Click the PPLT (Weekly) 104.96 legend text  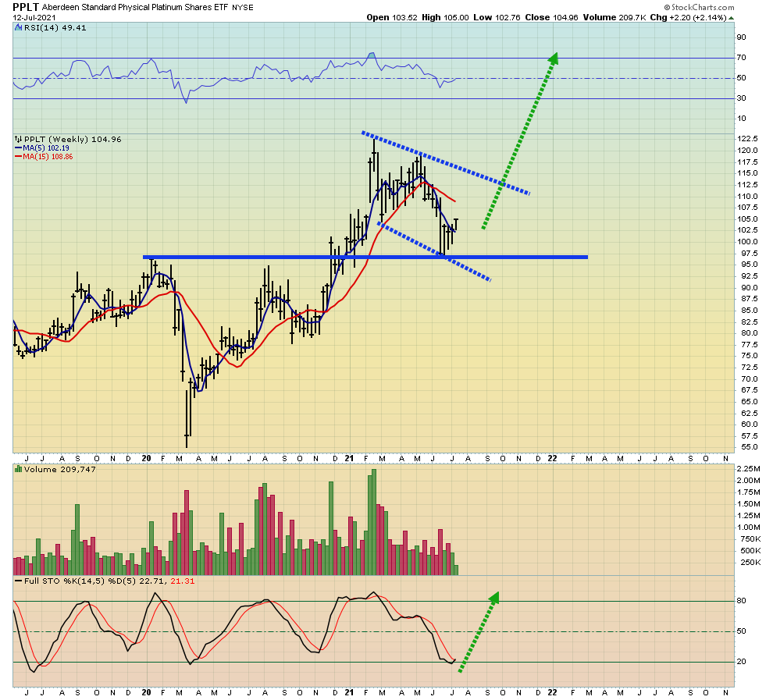[73, 140]
